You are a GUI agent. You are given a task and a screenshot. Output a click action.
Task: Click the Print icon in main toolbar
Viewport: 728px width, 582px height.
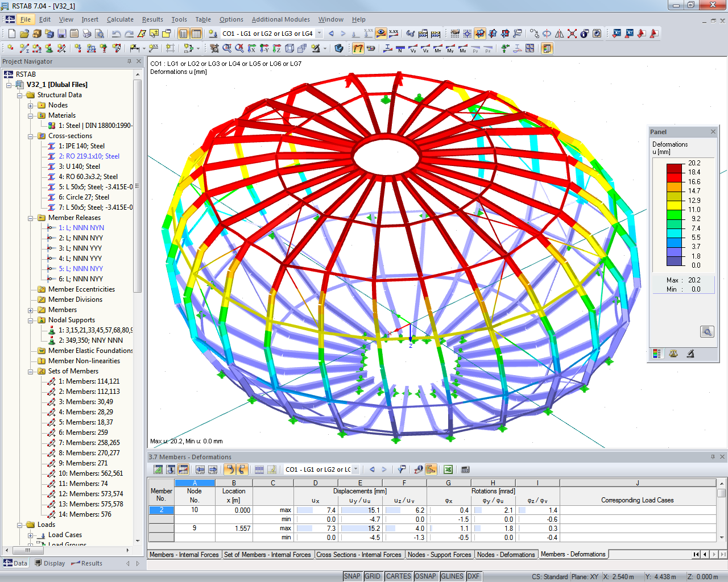click(x=86, y=34)
